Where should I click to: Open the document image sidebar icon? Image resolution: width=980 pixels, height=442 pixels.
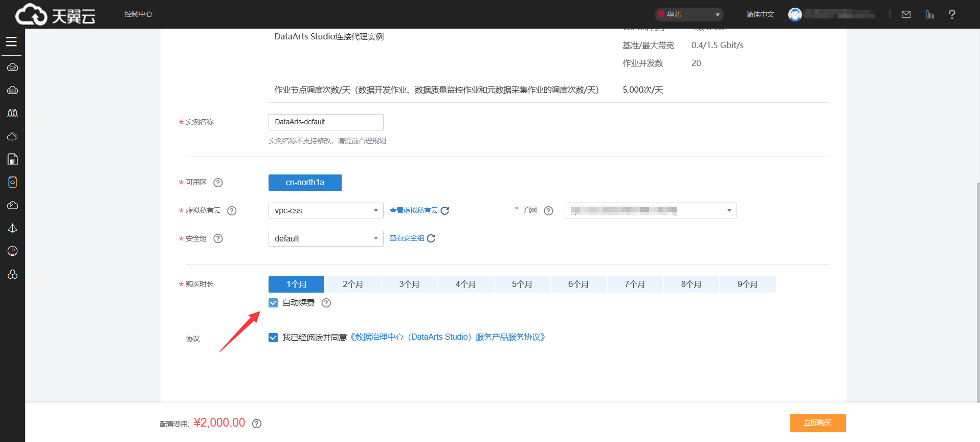click(x=12, y=160)
